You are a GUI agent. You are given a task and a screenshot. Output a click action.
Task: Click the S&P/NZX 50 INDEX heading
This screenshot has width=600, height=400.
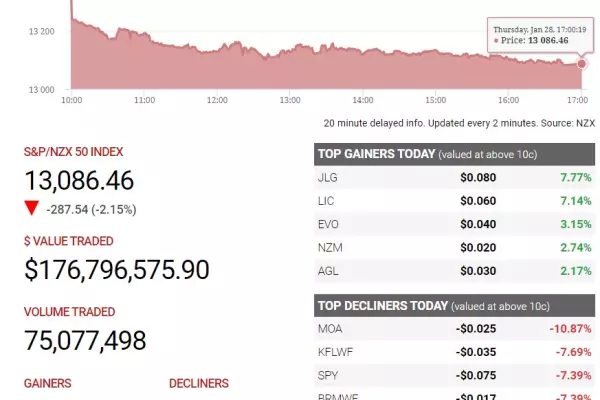73,152
